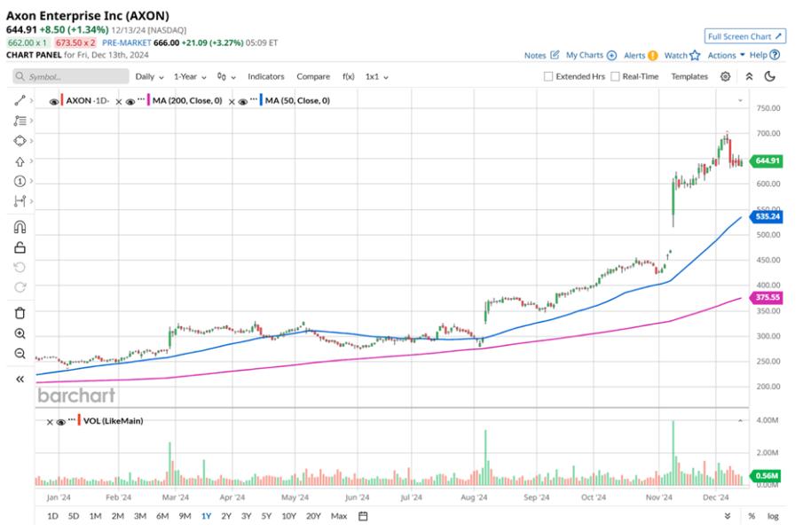Viewport: 803px width, 532px height.
Task: Click the Symbol search field
Action: point(71,77)
